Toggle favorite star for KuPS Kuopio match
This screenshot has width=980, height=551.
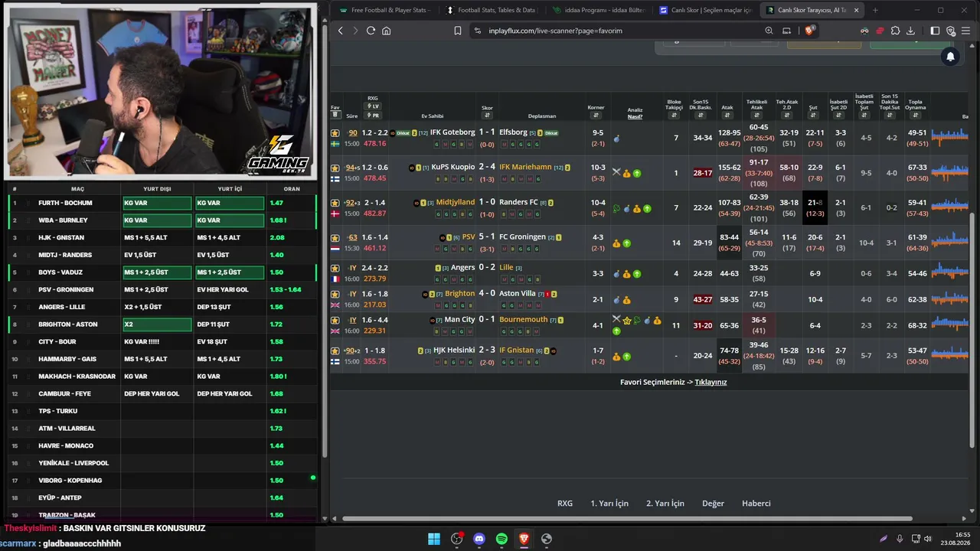tap(335, 168)
